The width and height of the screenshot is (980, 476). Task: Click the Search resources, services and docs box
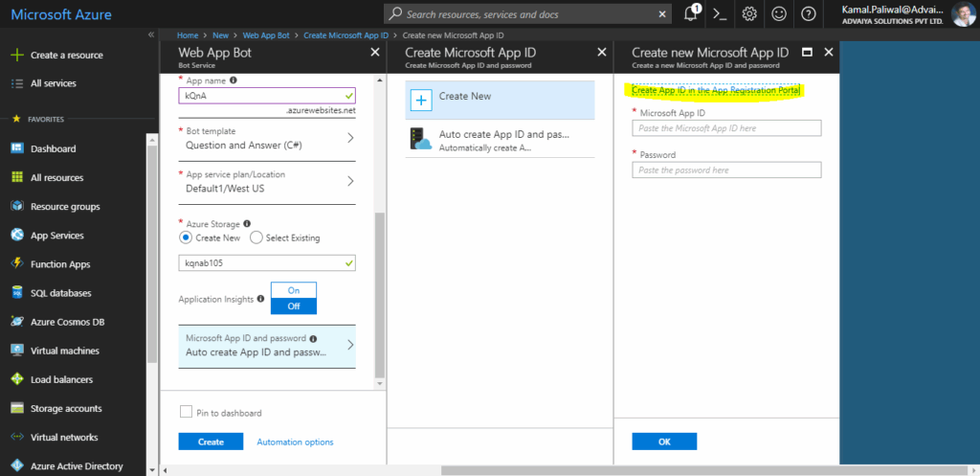click(x=528, y=13)
